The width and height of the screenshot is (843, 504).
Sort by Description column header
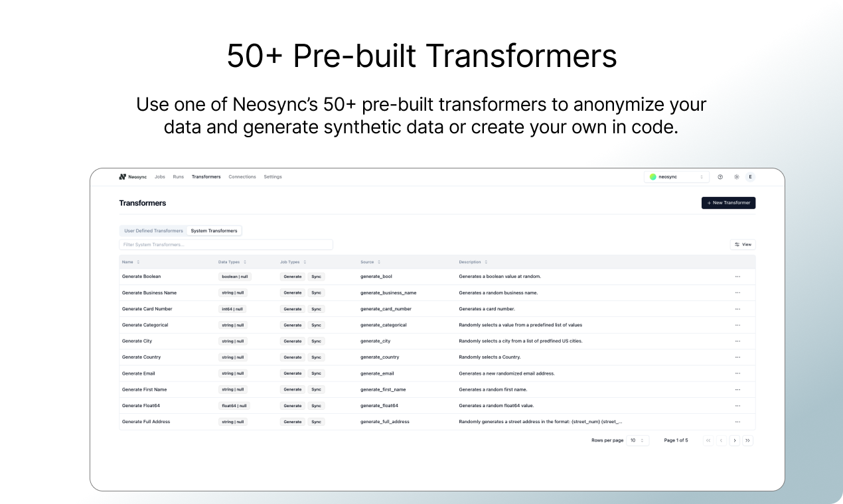473,262
